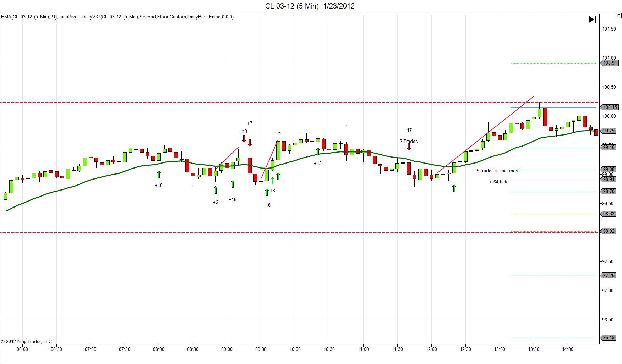Select the '+13' annotation
Image resolution: width=622 pixels, height=364 pixels.
(x=318, y=163)
